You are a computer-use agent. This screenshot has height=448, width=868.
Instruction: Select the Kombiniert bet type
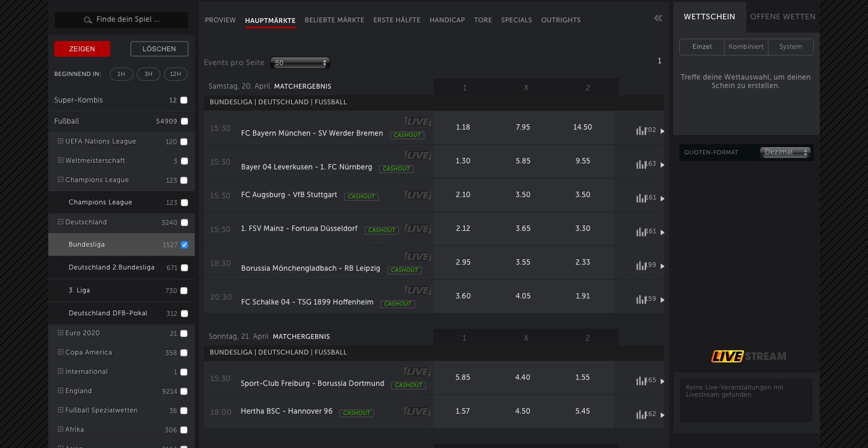click(x=746, y=47)
